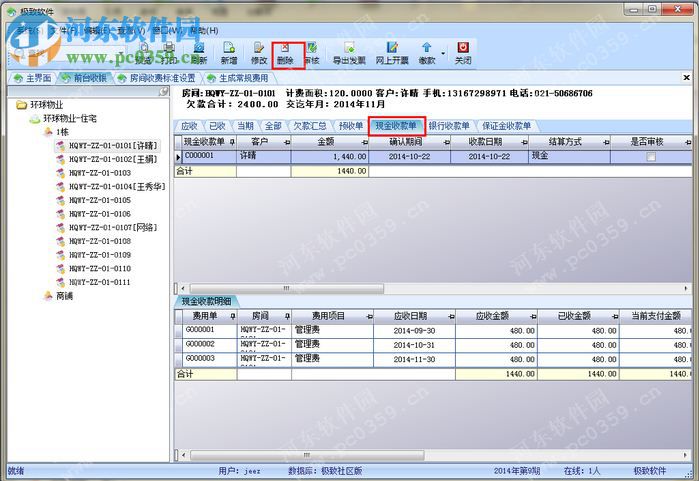Expand the 商铺 tree node
This screenshot has height=481, width=699.
tap(48, 296)
